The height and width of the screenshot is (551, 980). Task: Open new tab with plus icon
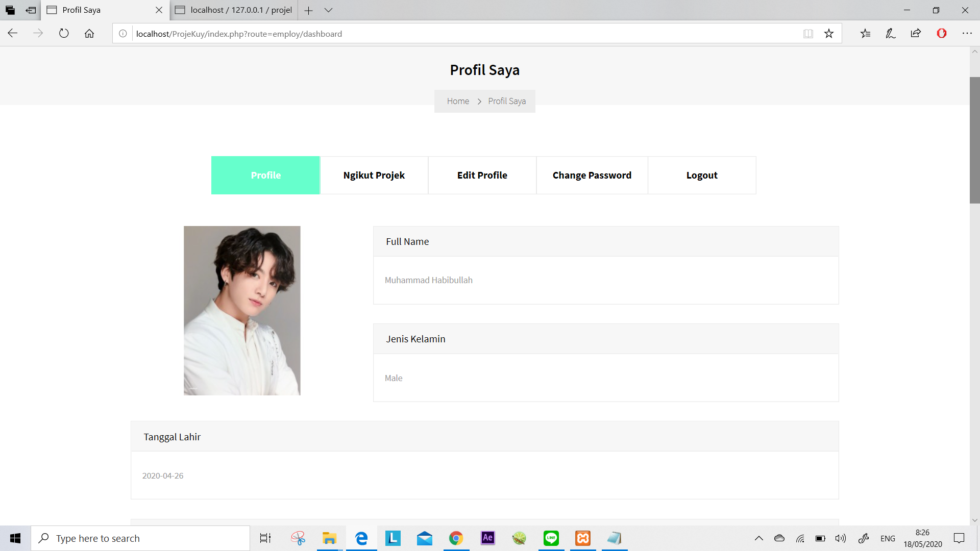(308, 10)
